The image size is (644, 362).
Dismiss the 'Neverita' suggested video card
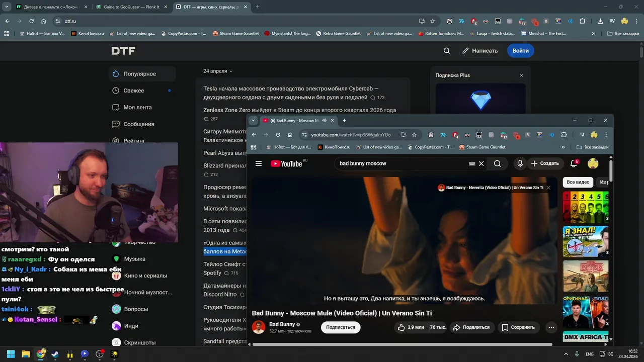click(x=548, y=188)
